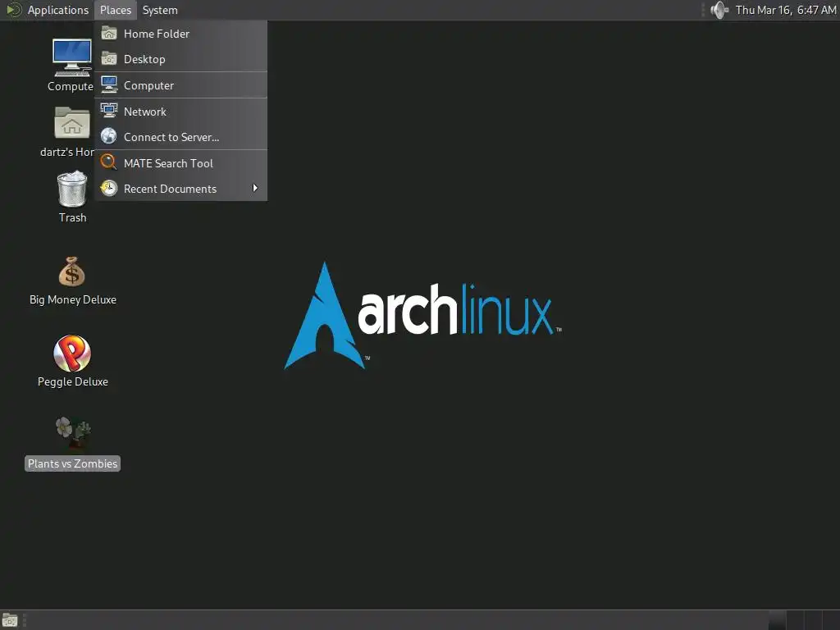Click the clock icon for Recent Documents
840x630 pixels.
[109, 188]
